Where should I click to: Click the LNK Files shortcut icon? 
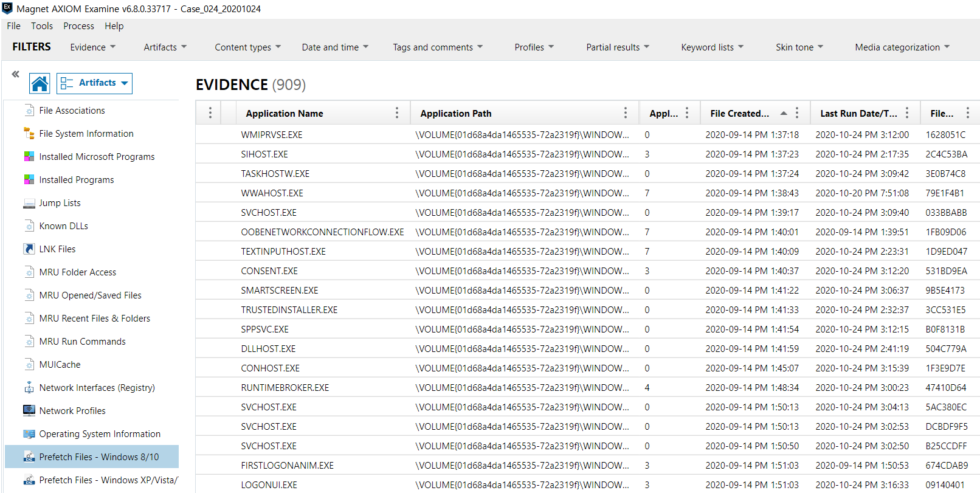tap(29, 249)
